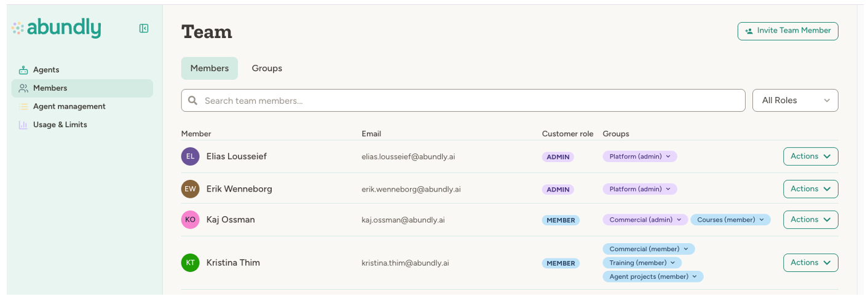Screen dimensions: 868x299
Task: Click the abundly logo
Action: pyautogui.click(x=57, y=28)
